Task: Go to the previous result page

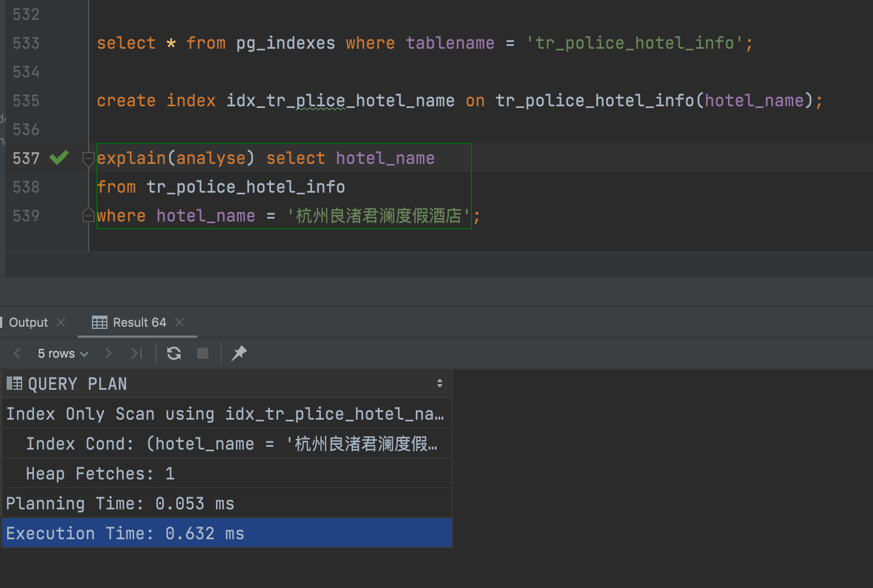Action: [17, 353]
